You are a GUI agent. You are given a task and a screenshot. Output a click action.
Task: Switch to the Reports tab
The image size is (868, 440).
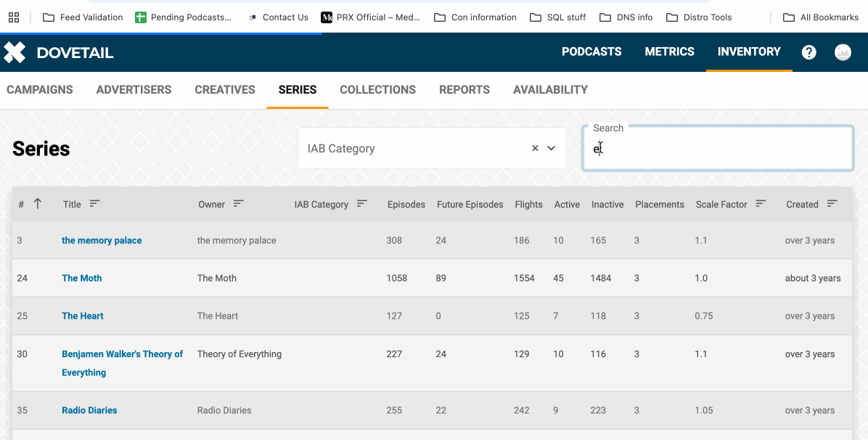point(464,90)
